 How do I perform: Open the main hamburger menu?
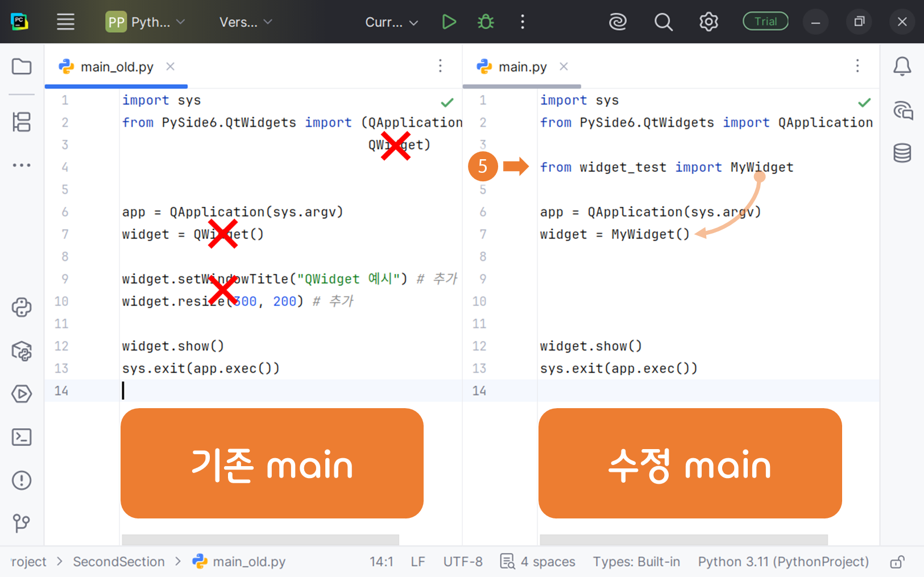65,22
